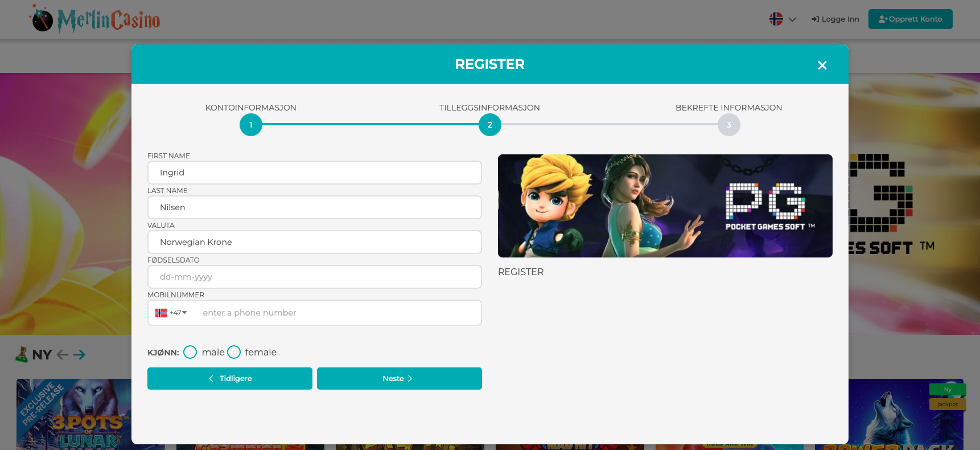Viewport: 980px width, 450px height.
Task: Click the Merlin Casino logo
Action: pos(96,19)
